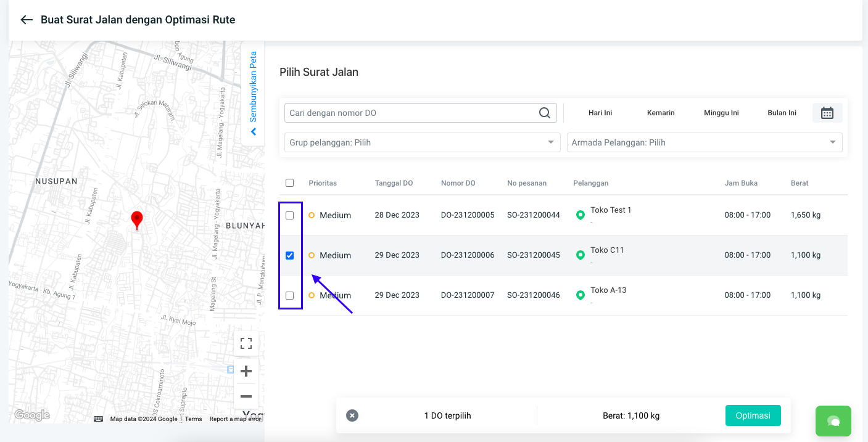Toggle the select-all header checkbox
This screenshot has height=442, width=868.
pos(289,182)
